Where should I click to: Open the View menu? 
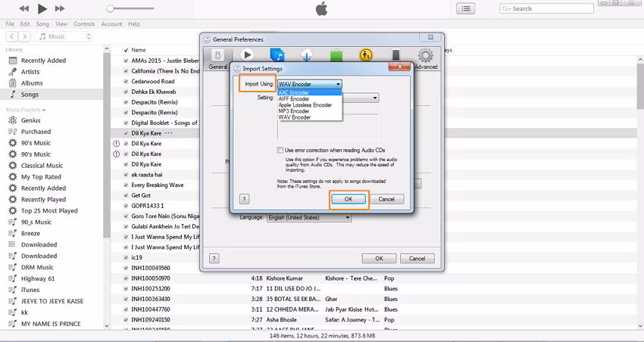61,23
